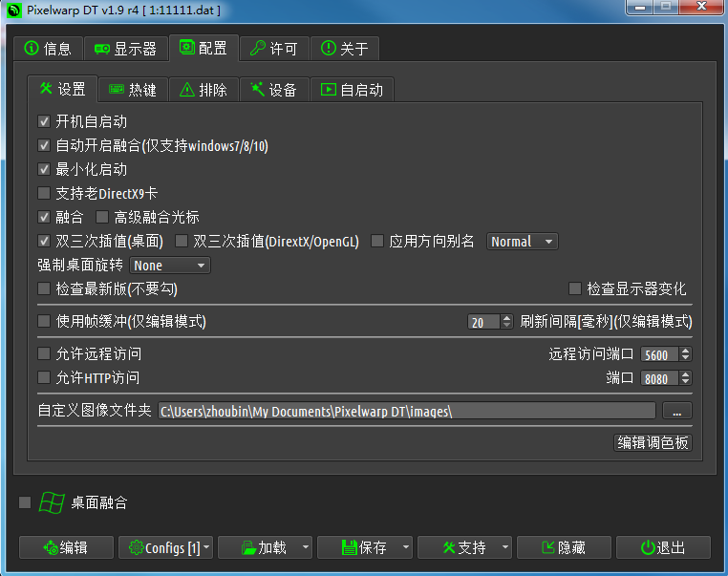
Task: Open the dropdown arrow beside 保存
Action: coord(406,547)
